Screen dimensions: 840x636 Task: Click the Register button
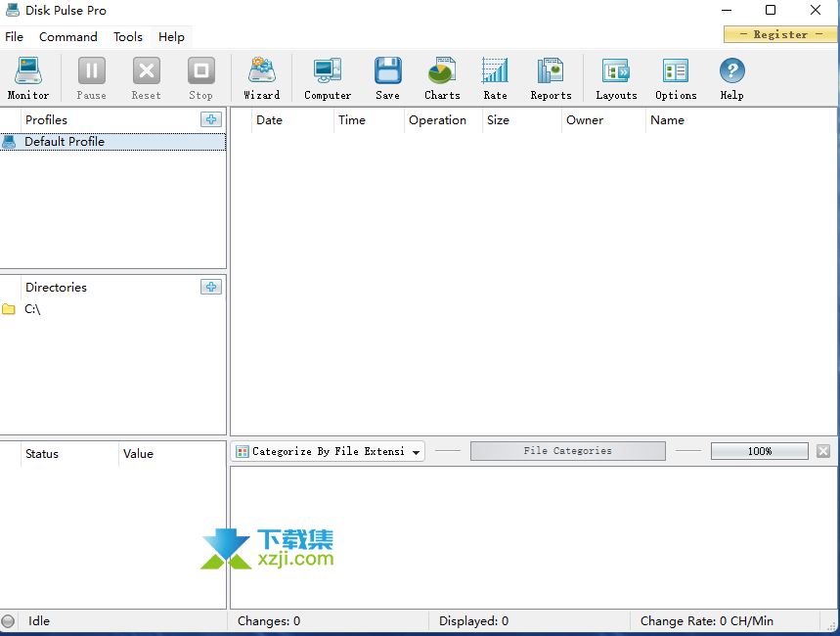780,34
